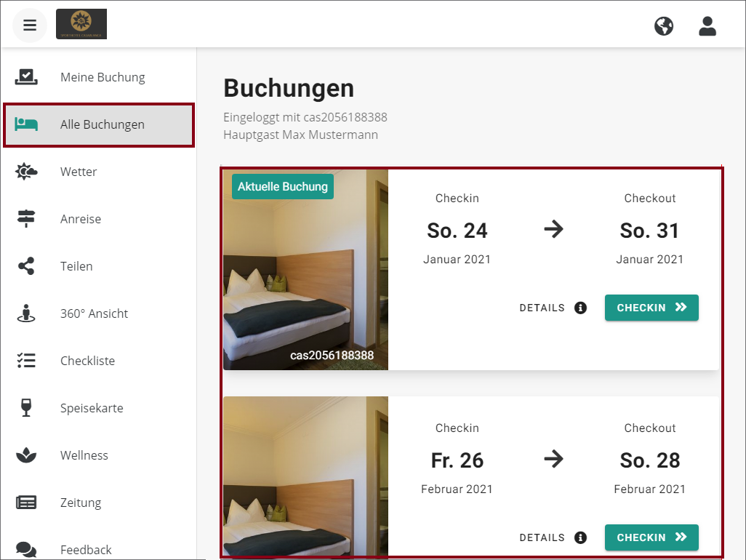Click the Alle Buchungen bed icon
Viewport: 746px width, 560px height.
click(x=26, y=124)
